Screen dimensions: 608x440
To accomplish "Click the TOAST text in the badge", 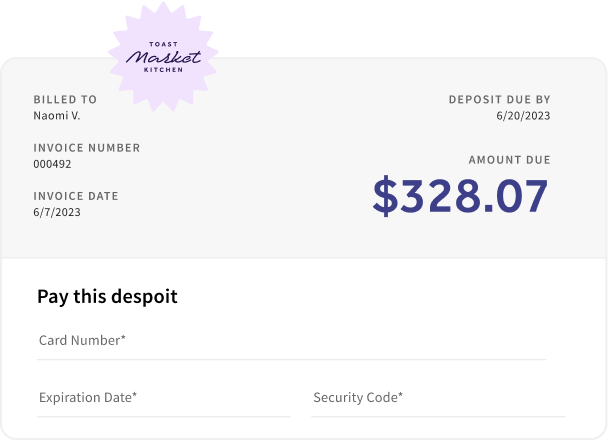I will tap(163, 44).
